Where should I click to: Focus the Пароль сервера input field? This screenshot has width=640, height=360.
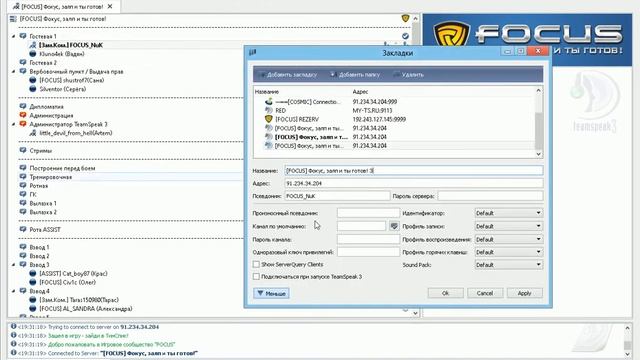(x=490, y=196)
